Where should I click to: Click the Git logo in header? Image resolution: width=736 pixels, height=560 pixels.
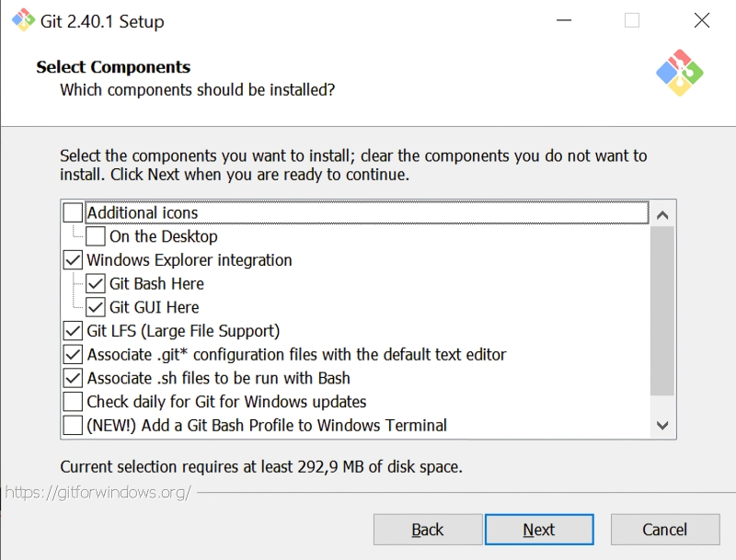tap(679, 72)
